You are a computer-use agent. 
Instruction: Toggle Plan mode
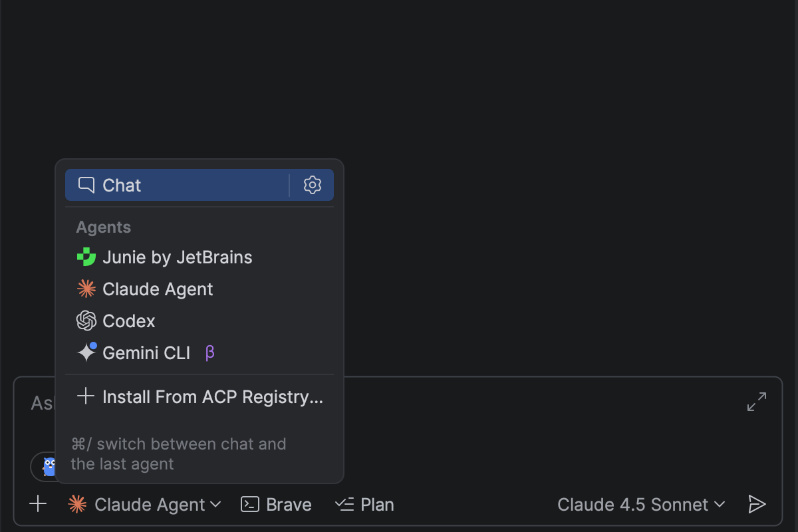364,505
